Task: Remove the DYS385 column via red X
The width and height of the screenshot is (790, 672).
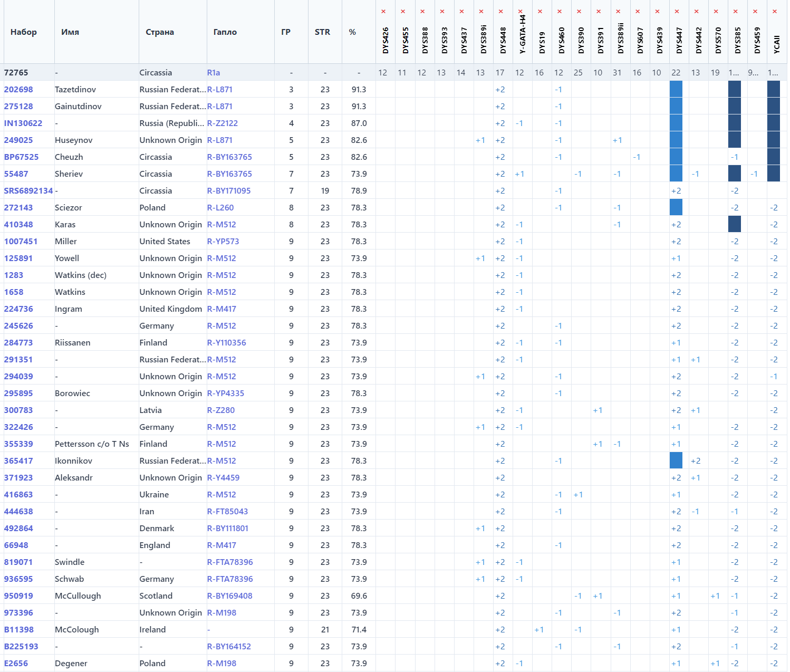Action: coord(736,12)
